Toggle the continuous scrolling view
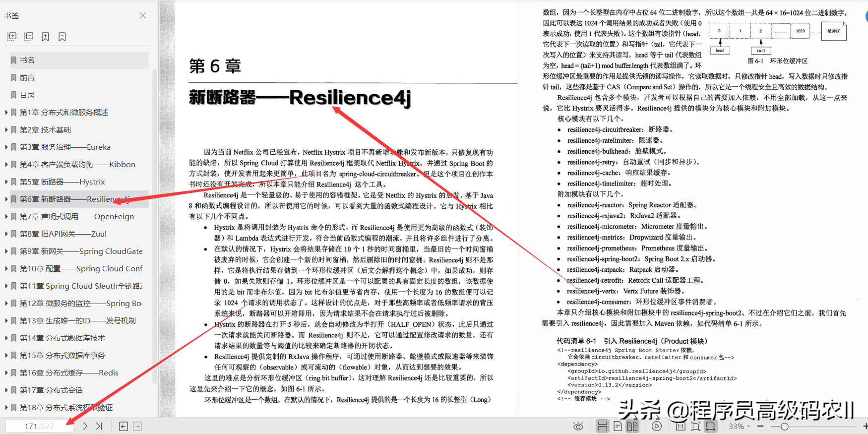Image resolution: width=868 pixels, height=434 pixels. [602, 426]
